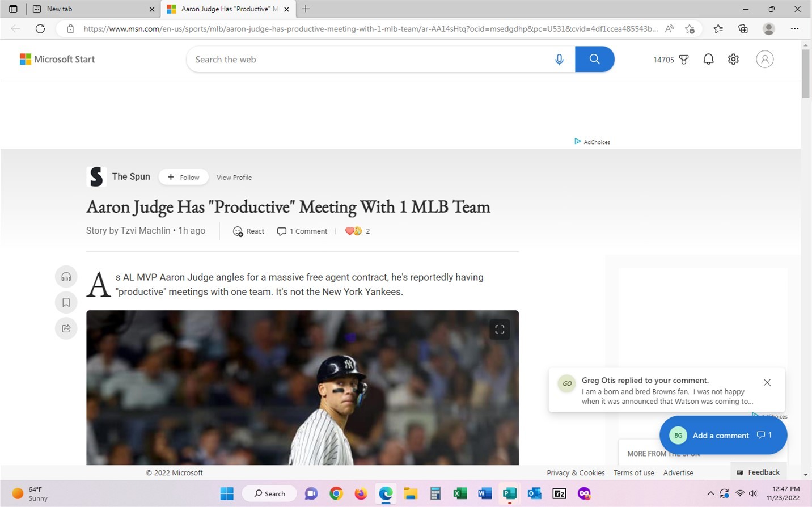
Task: Click scrollbar down arrow
Action: tap(806, 474)
